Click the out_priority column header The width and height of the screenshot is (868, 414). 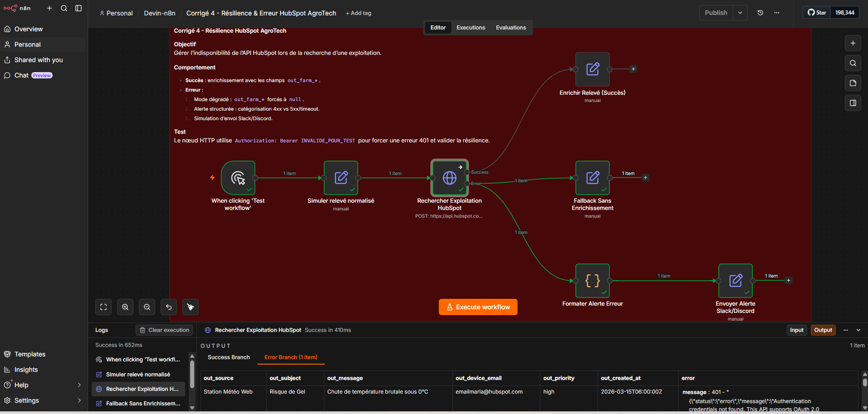(x=569, y=378)
